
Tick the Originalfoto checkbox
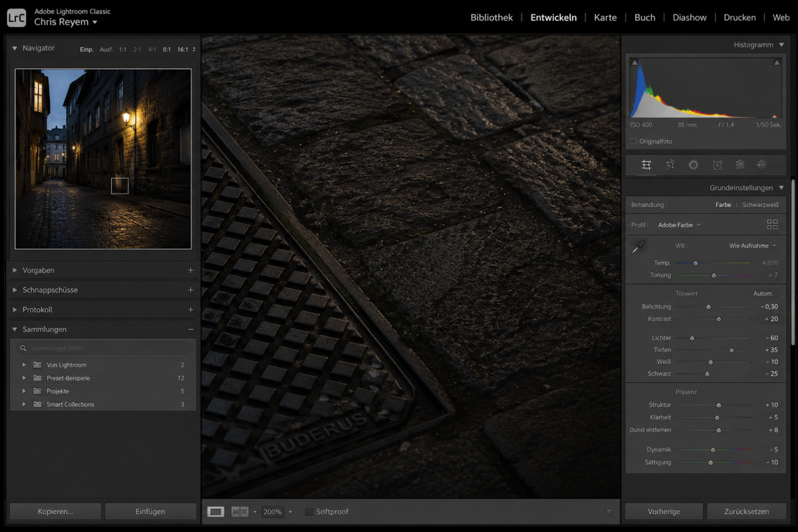633,141
